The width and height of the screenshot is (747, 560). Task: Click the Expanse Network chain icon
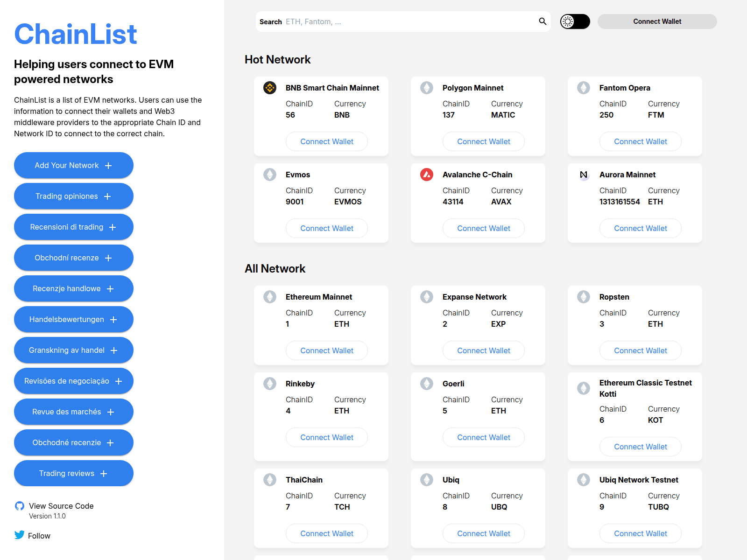pyautogui.click(x=427, y=297)
